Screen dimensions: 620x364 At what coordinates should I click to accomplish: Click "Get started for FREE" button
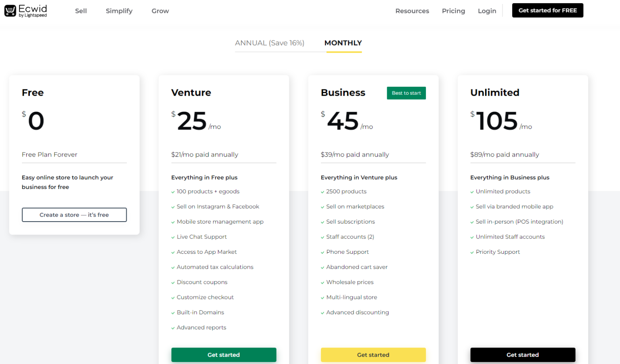547,10
